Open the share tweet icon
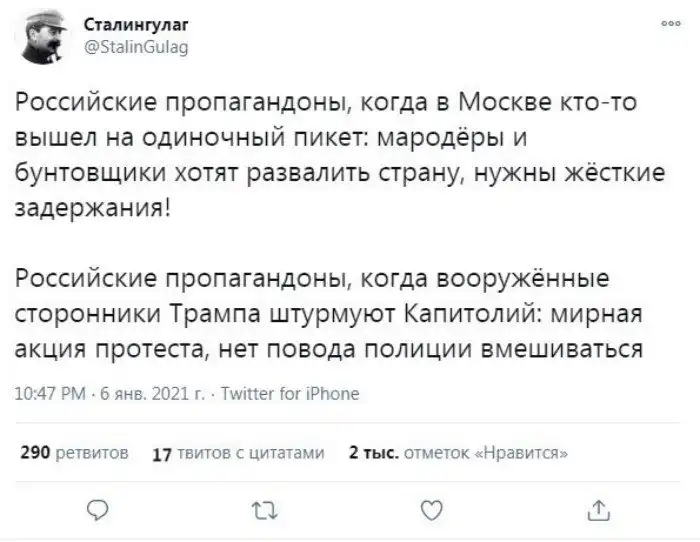The image size is (700, 542). tap(598, 511)
